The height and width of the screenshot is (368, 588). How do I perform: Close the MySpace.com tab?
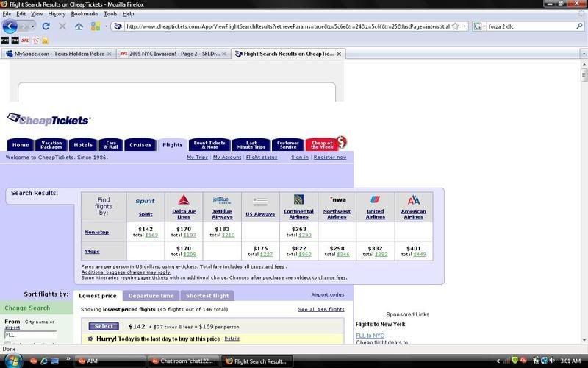[109, 54]
